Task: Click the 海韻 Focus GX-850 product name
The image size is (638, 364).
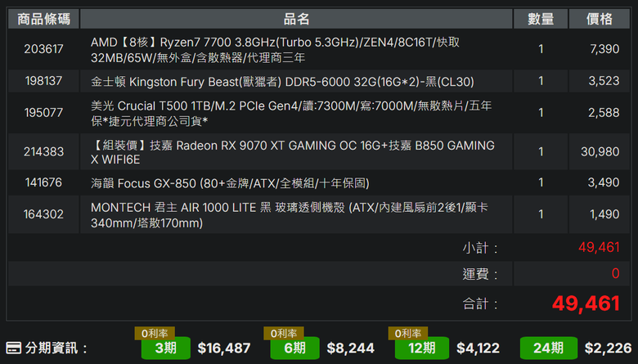Action: click(x=230, y=183)
